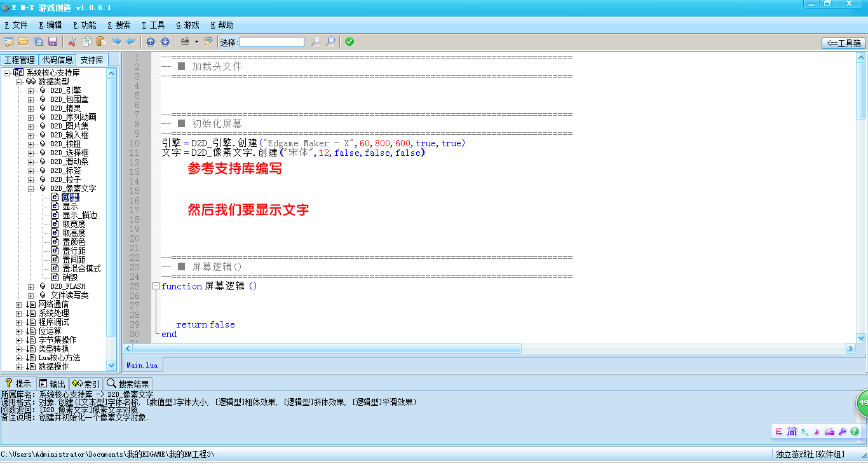Click the copy toolbar icon
Image resolution: width=868 pixels, height=463 pixels.
(87, 42)
